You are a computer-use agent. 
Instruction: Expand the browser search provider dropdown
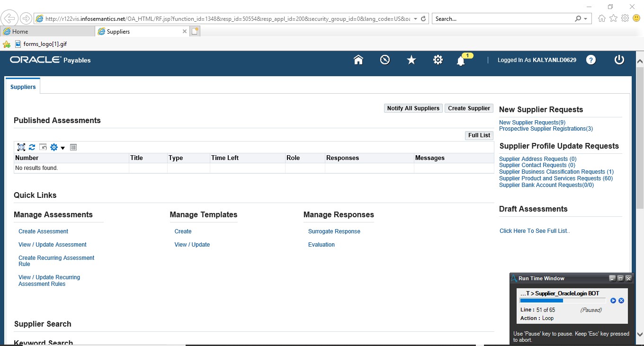(586, 19)
